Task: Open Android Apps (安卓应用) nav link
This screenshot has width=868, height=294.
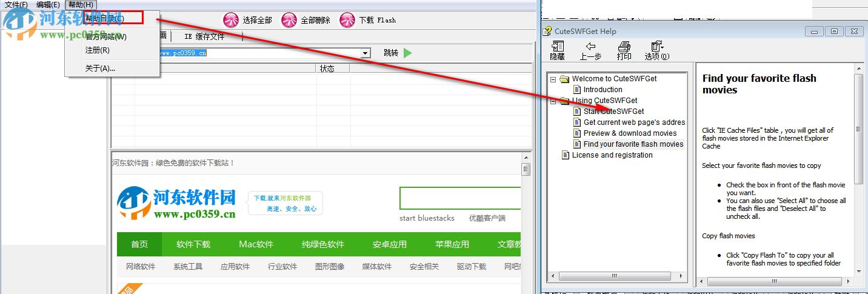Action: click(390, 244)
